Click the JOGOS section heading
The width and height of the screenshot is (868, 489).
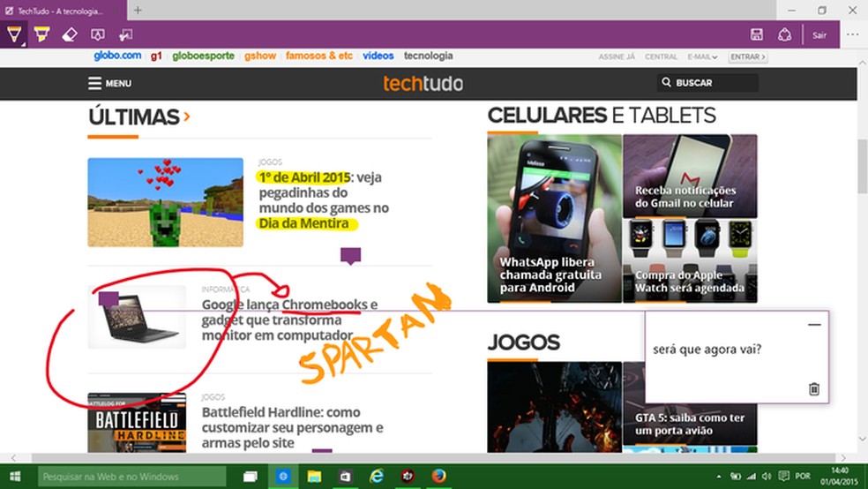coord(523,342)
